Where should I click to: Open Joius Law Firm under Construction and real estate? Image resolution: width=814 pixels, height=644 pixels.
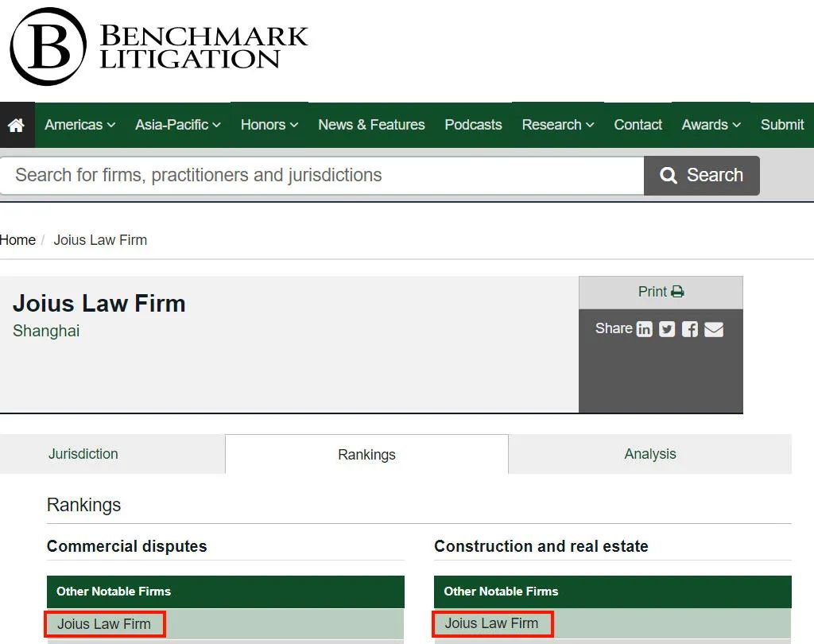(491, 623)
